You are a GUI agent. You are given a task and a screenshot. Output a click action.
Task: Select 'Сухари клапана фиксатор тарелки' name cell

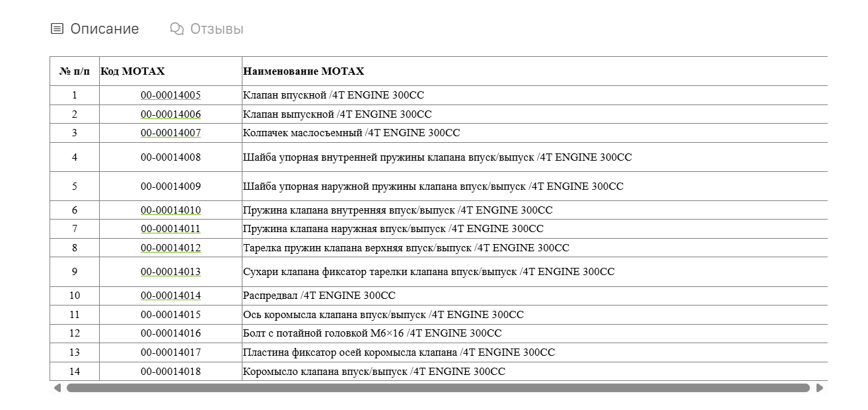[535, 272]
